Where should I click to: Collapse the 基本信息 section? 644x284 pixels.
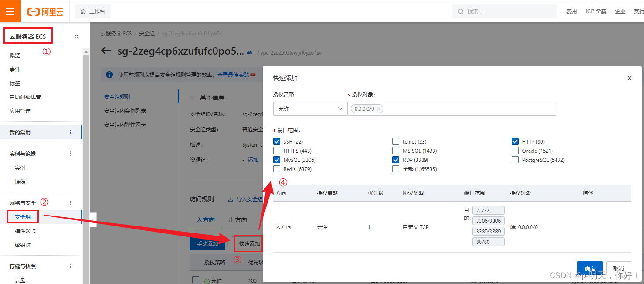[193, 98]
